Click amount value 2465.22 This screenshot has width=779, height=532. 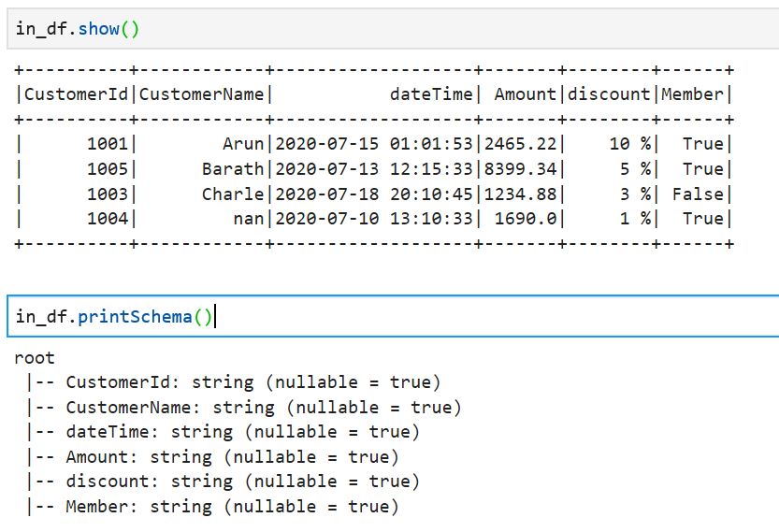(520, 144)
